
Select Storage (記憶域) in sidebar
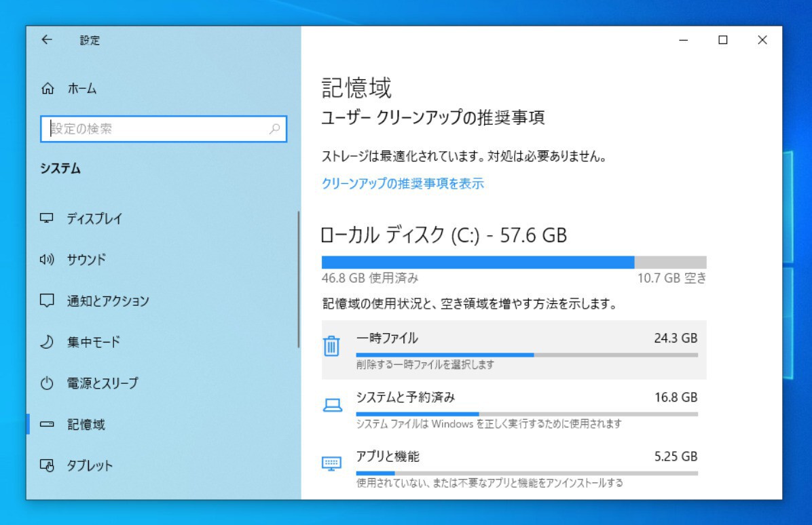(x=86, y=425)
